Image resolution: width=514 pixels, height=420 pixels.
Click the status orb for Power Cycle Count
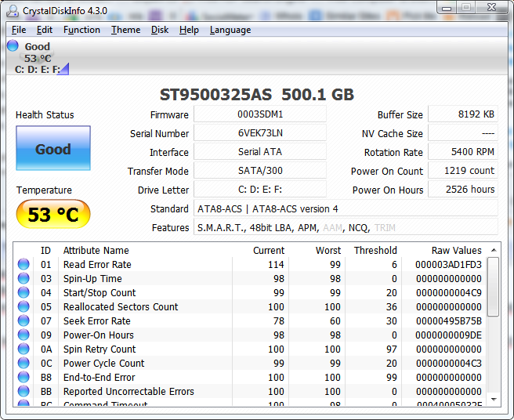pyautogui.click(x=24, y=363)
